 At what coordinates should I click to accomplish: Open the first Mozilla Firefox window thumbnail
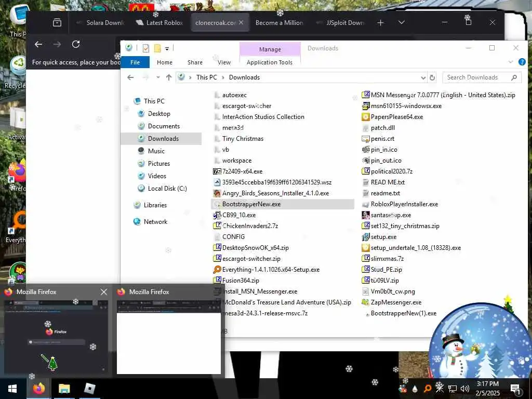[x=56, y=337]
